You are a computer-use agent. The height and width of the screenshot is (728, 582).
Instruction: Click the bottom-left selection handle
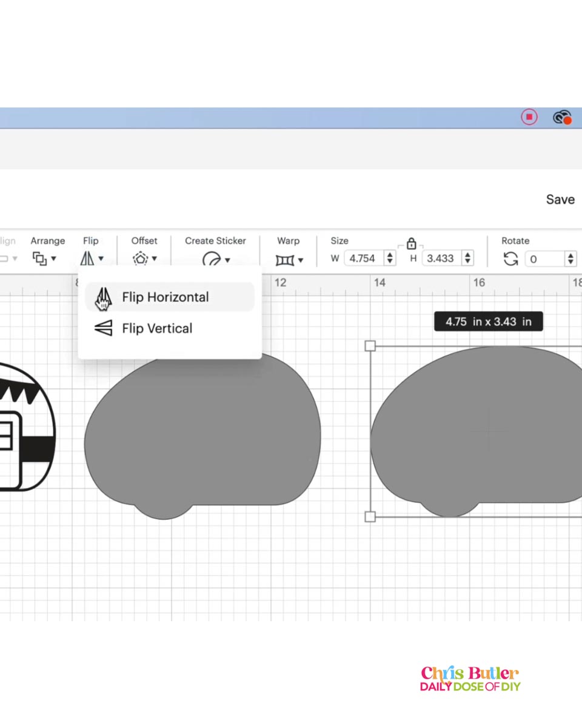(x=370, y=517)
